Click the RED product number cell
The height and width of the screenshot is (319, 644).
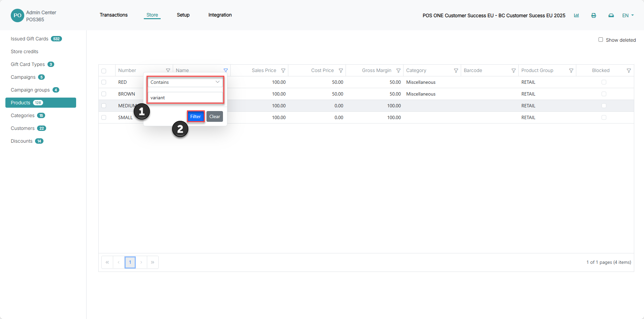(123, 82)
